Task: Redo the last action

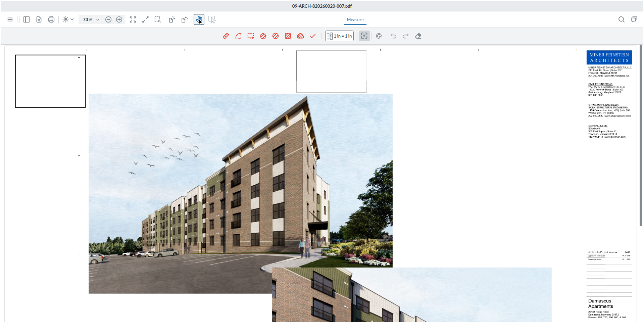Action: tap(406, 36)
